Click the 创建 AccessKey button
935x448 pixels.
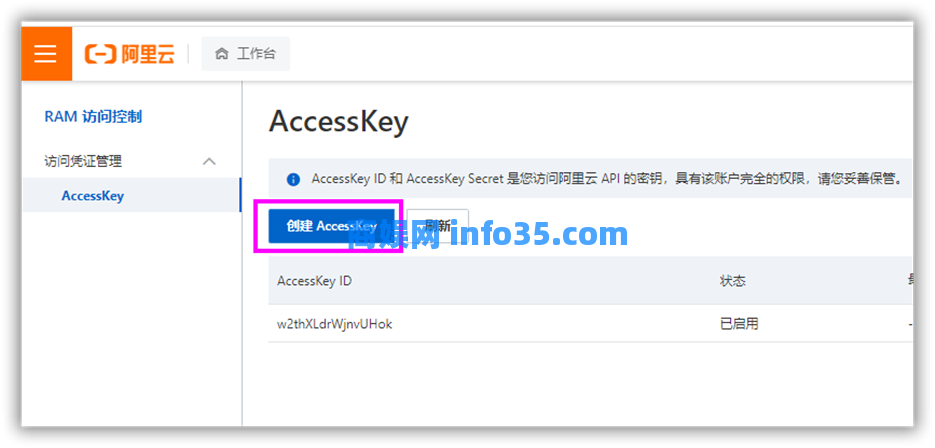click(332, 226)
